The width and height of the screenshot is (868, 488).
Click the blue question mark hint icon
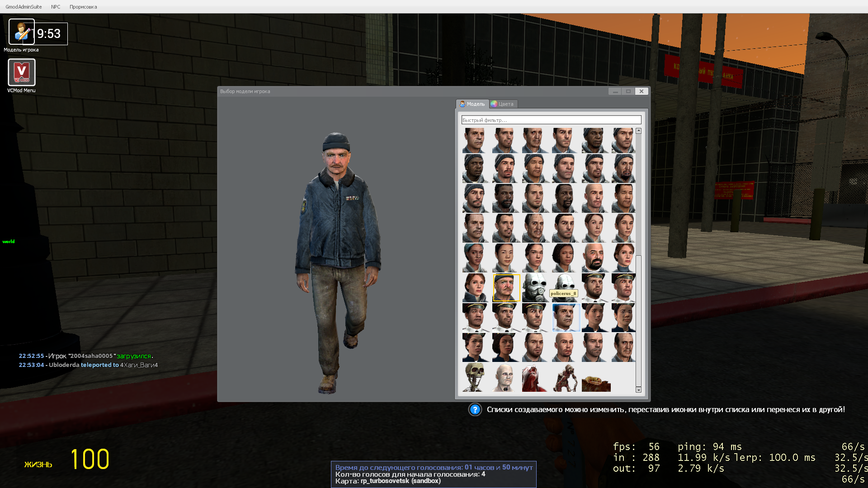tap(475, 410)
